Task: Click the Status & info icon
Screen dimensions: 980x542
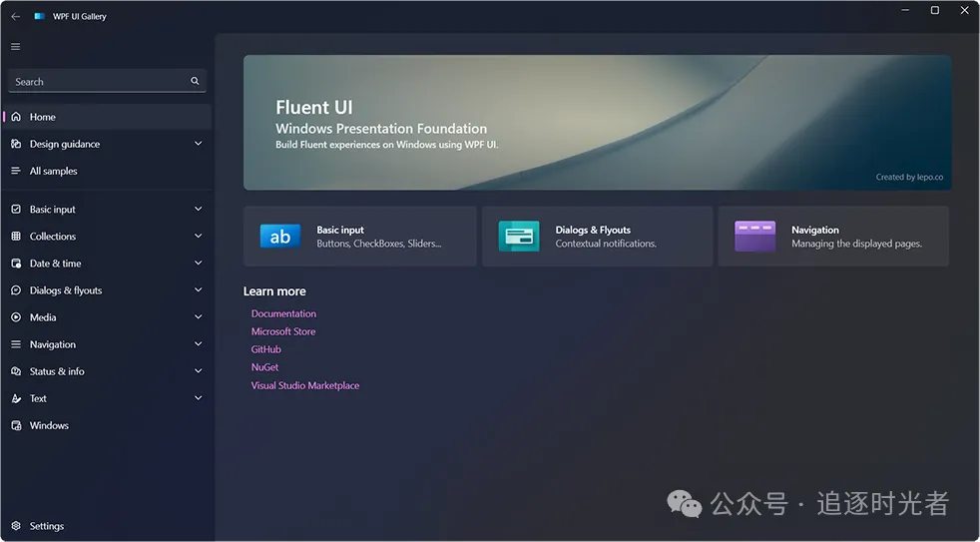Action: tap(16, 371)
